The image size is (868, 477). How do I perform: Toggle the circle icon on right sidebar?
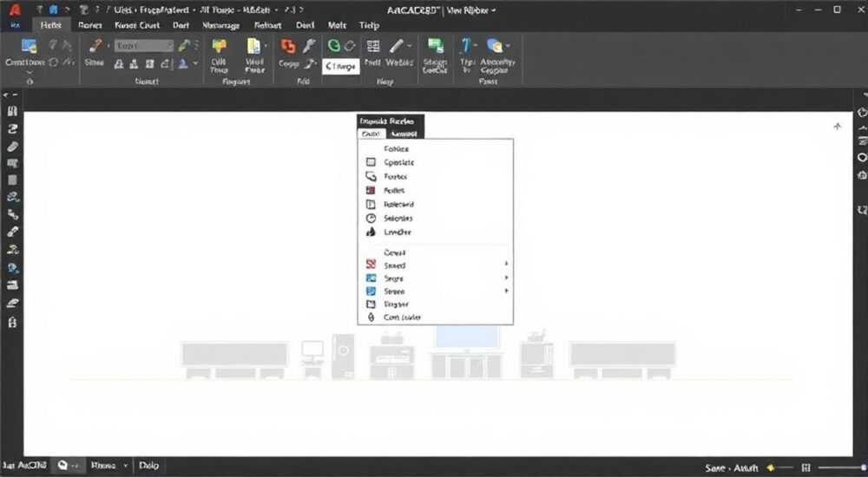(x=862, y=158)
